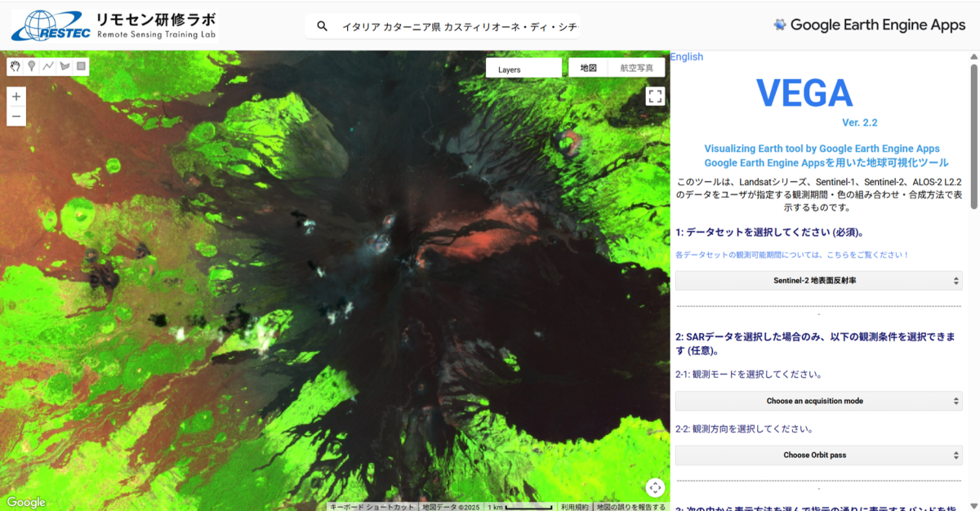Click the Ver. 2.2 version text
Image resolution: width=980 pixels, height=511 pixels.
point(859,122)
